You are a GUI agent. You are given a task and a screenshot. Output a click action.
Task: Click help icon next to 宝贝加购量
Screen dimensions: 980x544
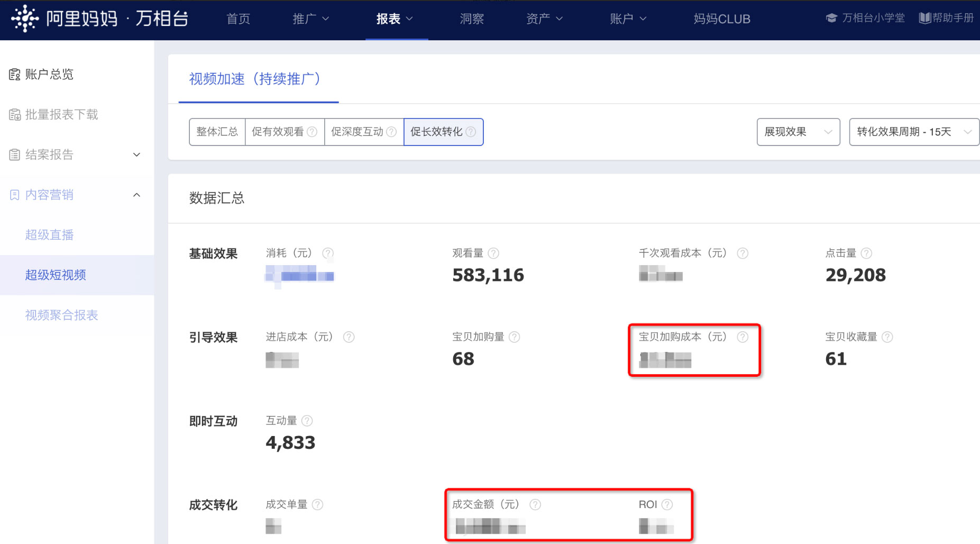(514, 337)
